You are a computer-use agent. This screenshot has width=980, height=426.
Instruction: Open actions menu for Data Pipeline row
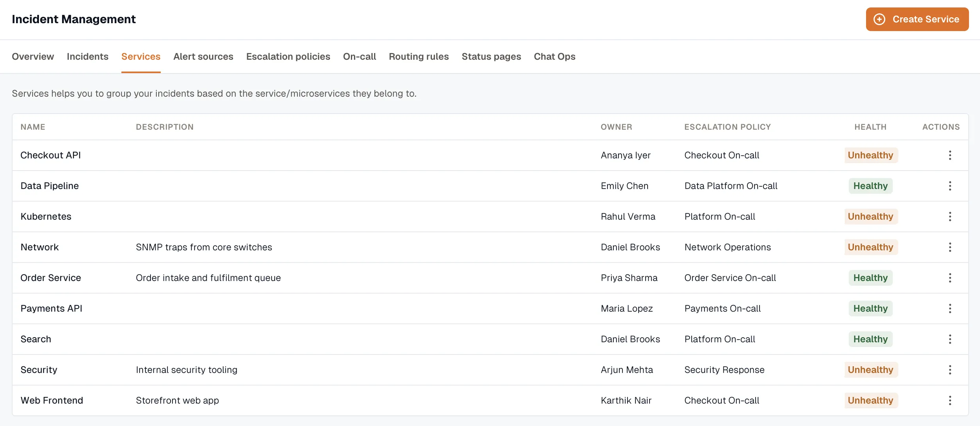950,186
